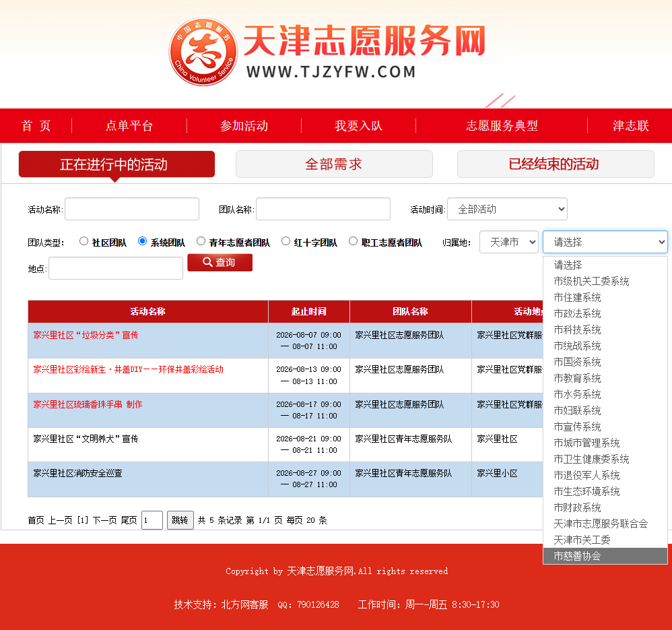Choose 请选择 in the dropdown list

(x=605, y=265)
